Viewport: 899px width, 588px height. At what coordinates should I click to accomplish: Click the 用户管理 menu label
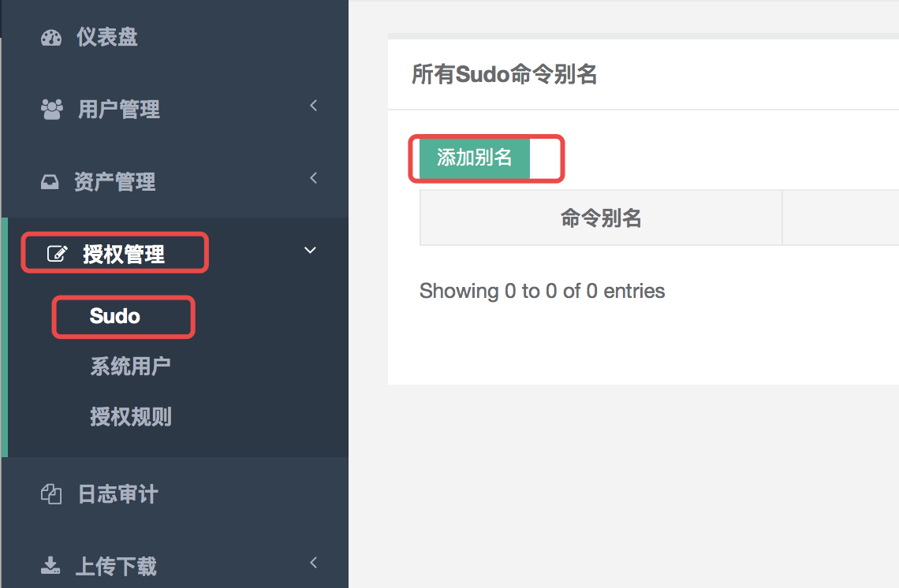tap(118, 110)
